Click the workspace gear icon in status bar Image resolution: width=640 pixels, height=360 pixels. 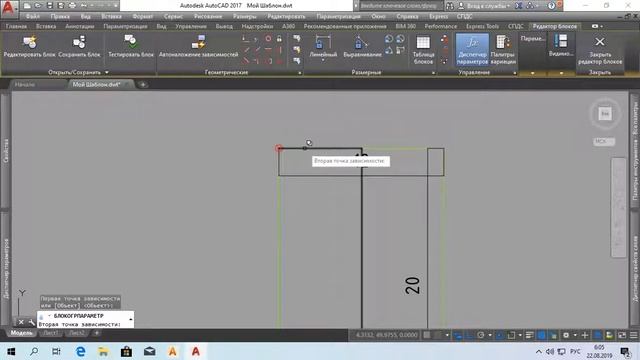tap(566, 336)
